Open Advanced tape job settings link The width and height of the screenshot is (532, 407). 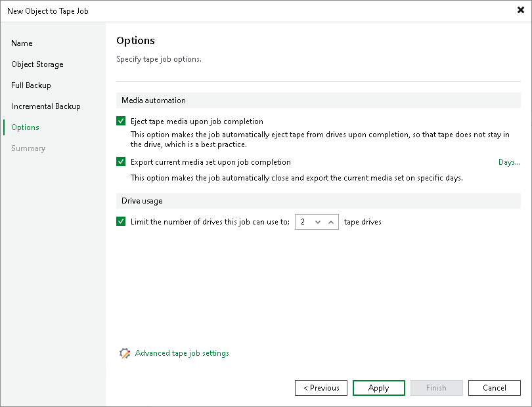pos(182,353)
